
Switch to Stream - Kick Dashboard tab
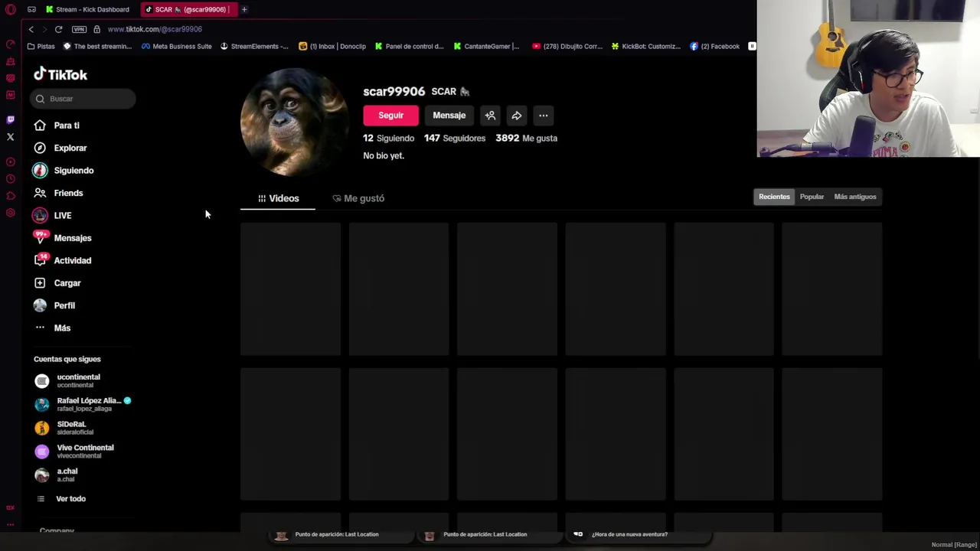pyautogui.click(x=87, y=9)
